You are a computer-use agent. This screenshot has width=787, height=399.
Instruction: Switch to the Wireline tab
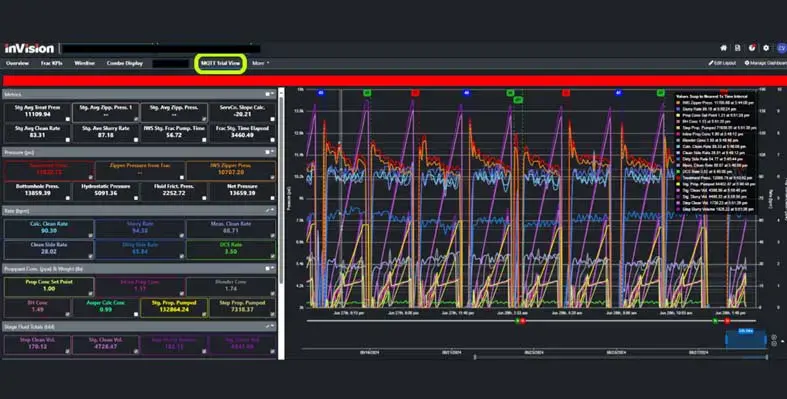tap(84, 63)
